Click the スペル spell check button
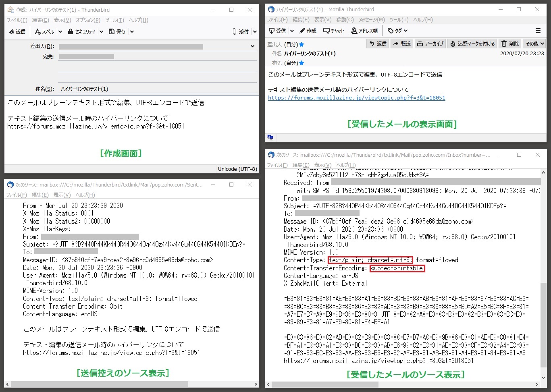Screen dimensions: 551x392 pyautogui.click(x=45, y=31)
